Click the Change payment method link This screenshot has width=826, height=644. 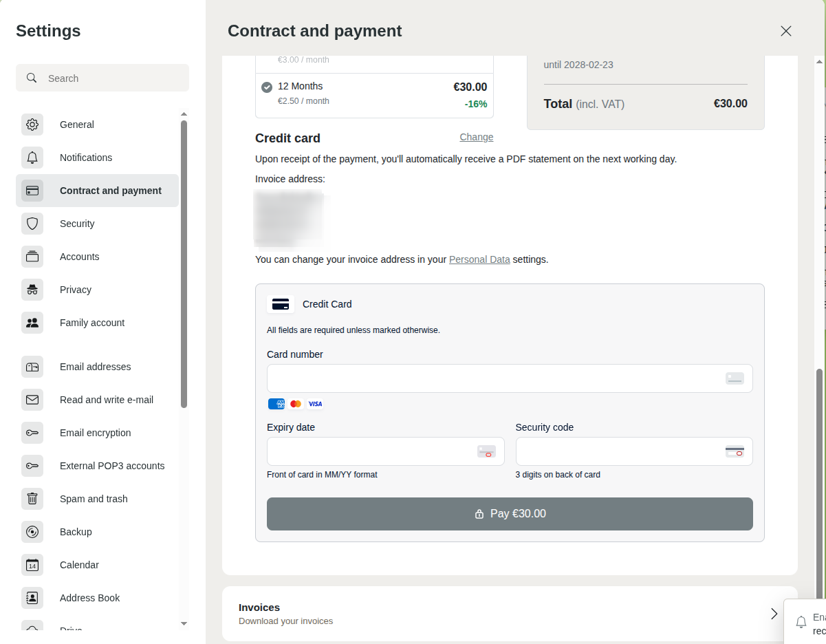point(476,137)
